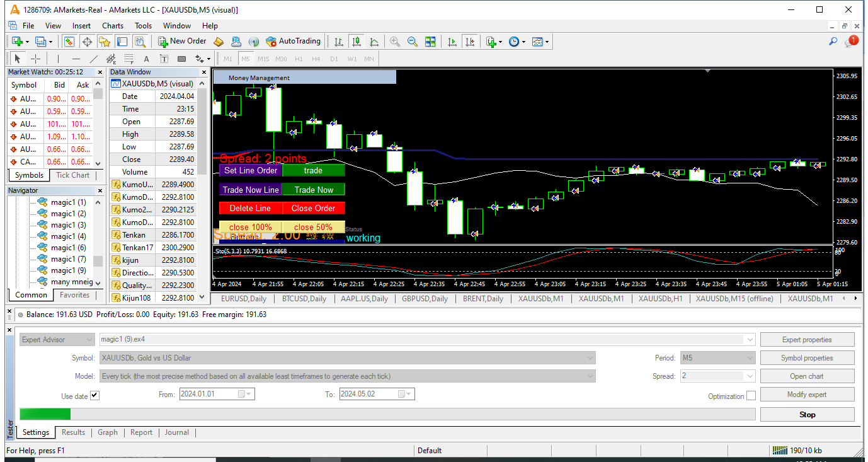Toggle the Data Window toolbar icon
Image resolution: width=868 pixels, height=462 pixels.
87,42
